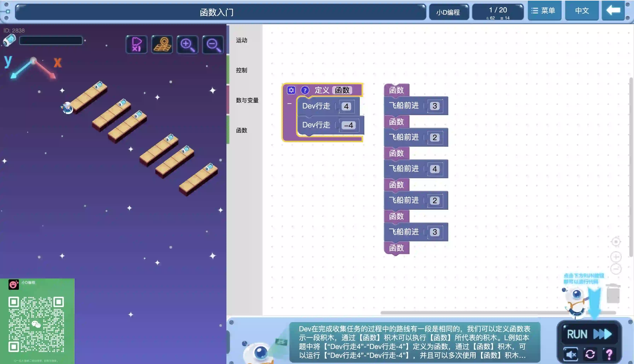Open the 运动 block category

[x=241, y=40]
